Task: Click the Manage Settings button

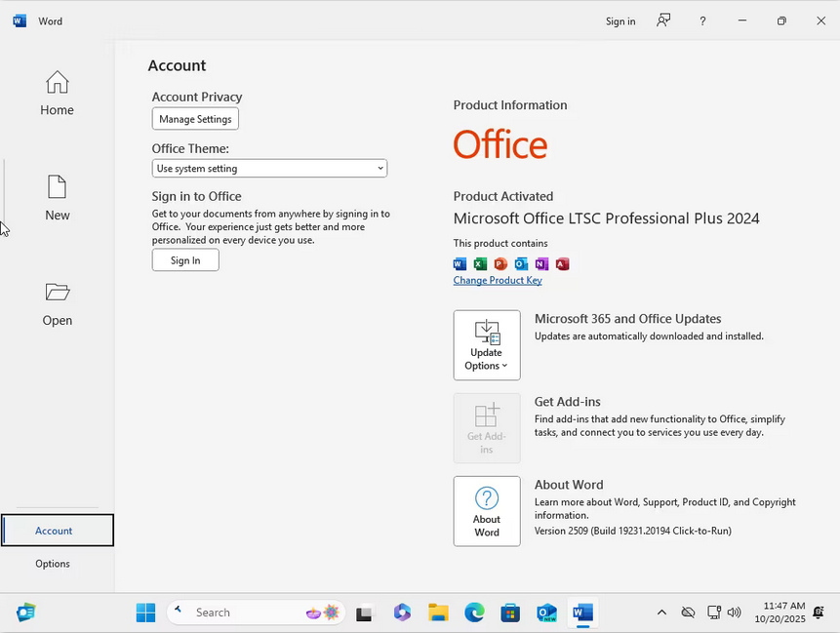Action: (x=195, y=119)
